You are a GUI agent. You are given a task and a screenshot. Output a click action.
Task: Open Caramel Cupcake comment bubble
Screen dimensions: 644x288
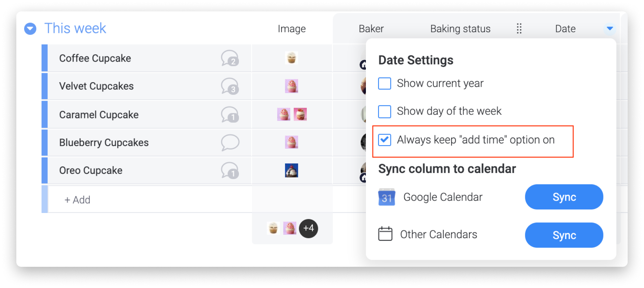coord(230,114)
